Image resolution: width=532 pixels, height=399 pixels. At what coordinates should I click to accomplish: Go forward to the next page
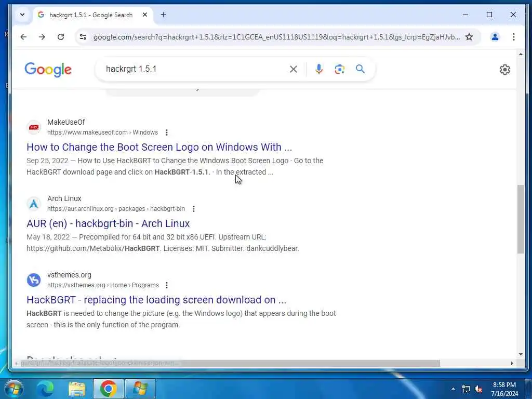42,37
